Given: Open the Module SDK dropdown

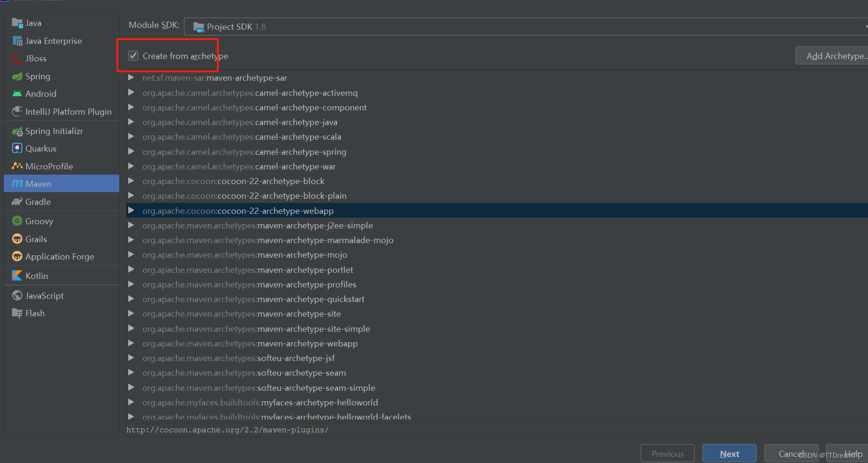Looking at the screenshot, I should tap(526, 26).
